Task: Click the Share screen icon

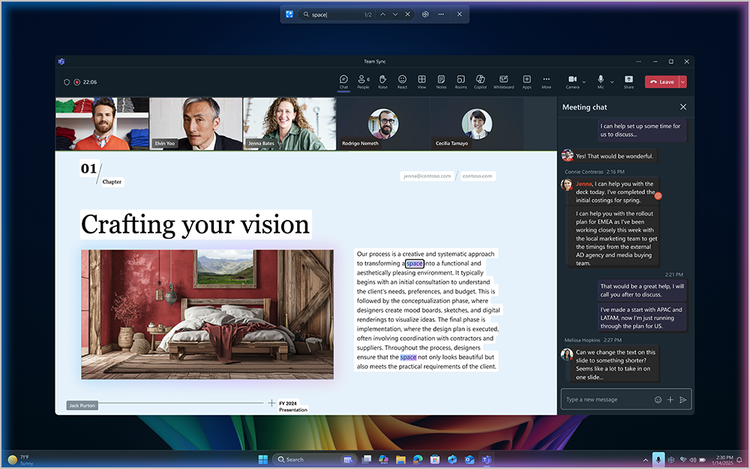Action: 629,81
